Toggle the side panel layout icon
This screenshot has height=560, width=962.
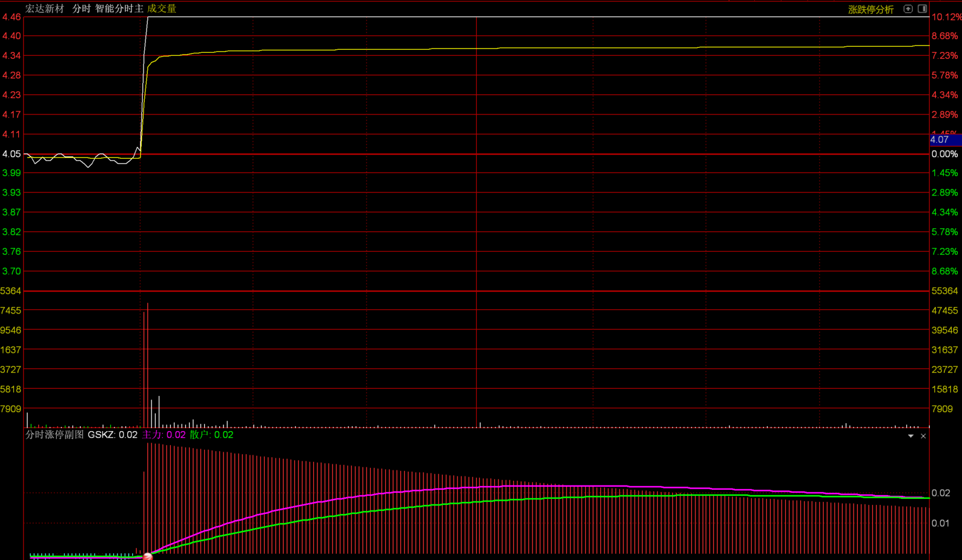tap(922, 8)
